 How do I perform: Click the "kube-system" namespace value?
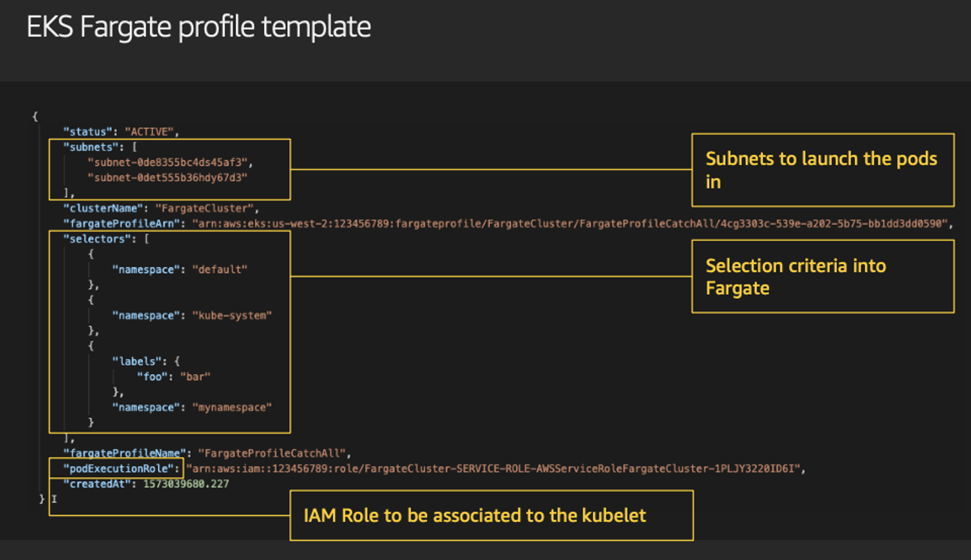232,316
